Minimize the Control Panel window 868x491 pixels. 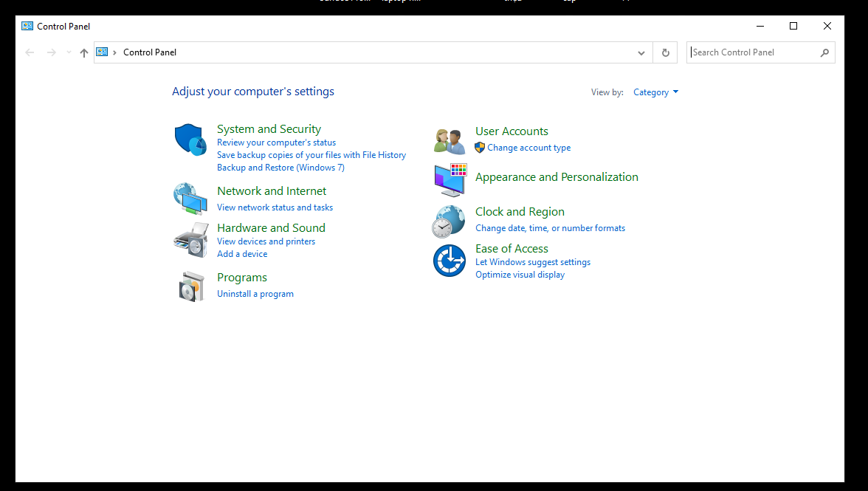coord(760,26)
